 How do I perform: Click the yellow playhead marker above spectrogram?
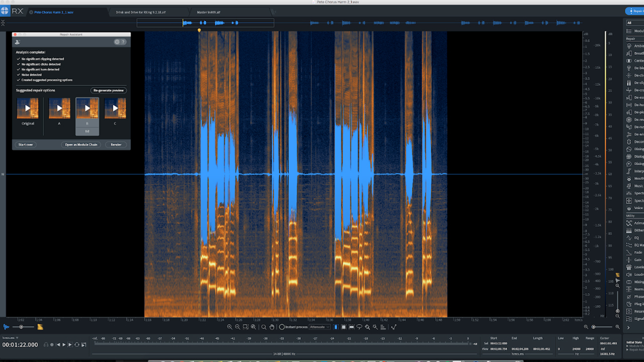coord(199,31)
